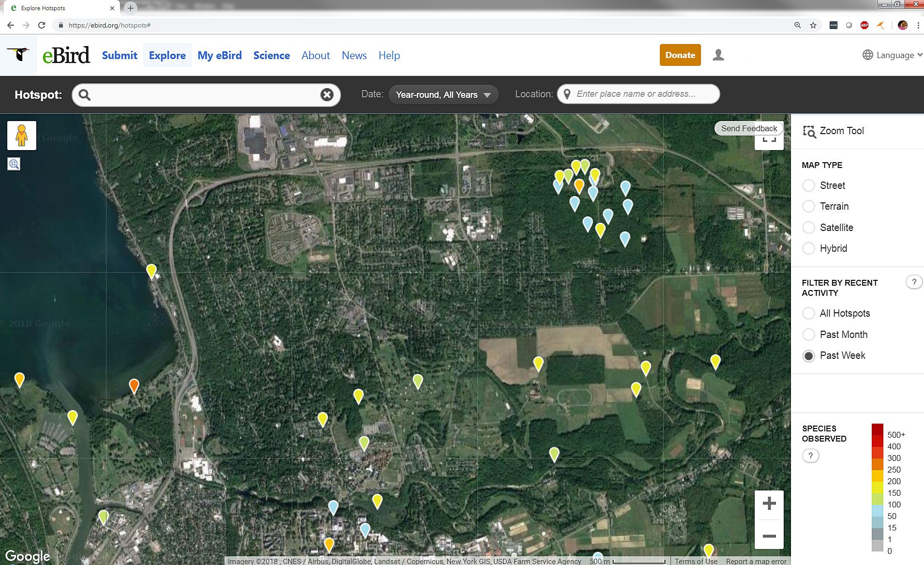Switch to the Explore menu

click(x=167, y=55)
